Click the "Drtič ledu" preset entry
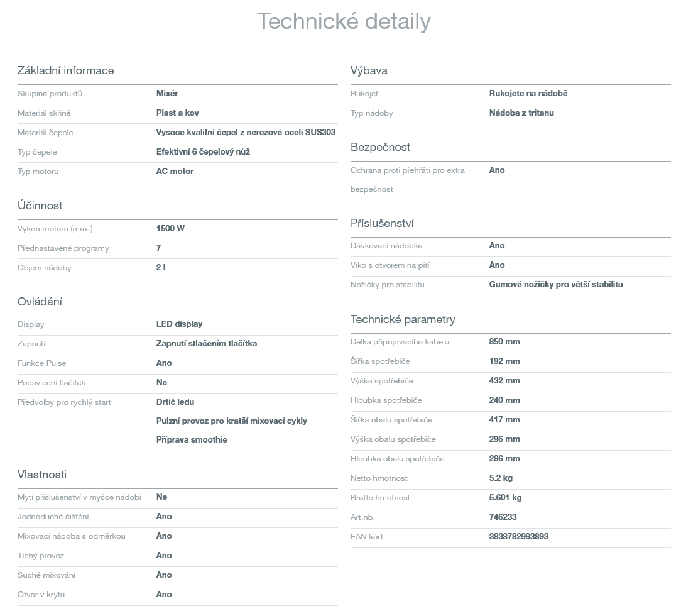681x616 pixels. tap(175, 402)
